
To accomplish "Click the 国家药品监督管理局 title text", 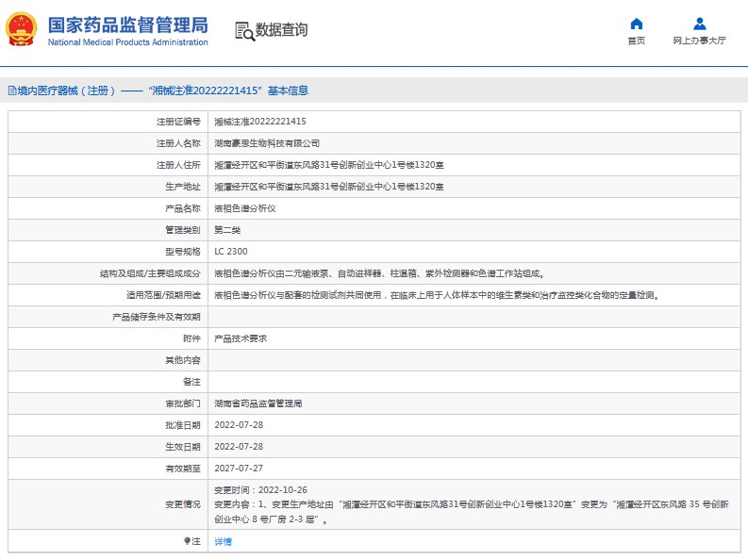I will 128,25.
